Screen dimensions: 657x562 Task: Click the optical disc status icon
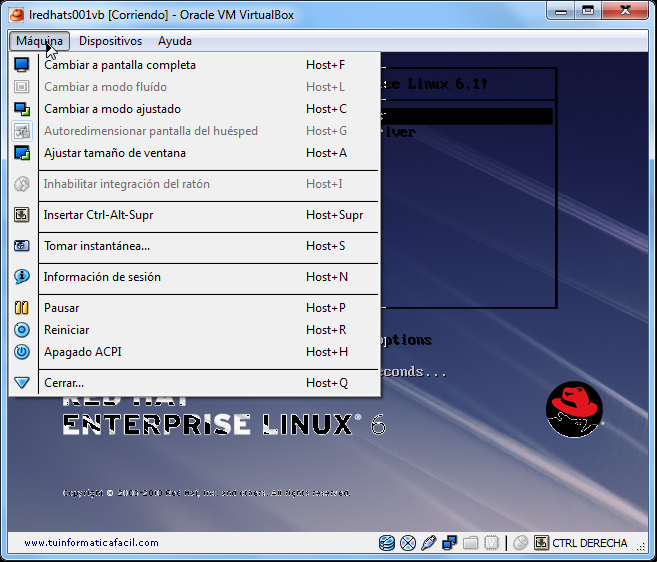(408, 543)
